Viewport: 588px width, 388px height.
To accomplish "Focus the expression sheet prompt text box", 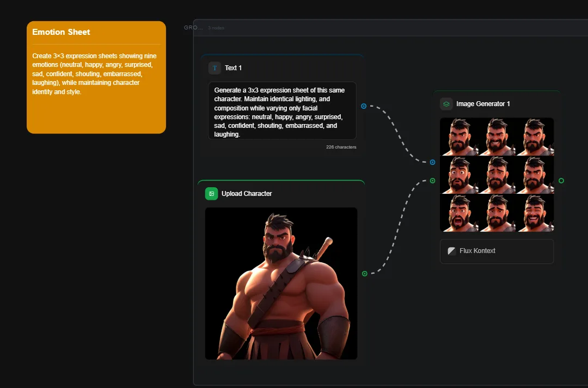I will click(282, 111).
